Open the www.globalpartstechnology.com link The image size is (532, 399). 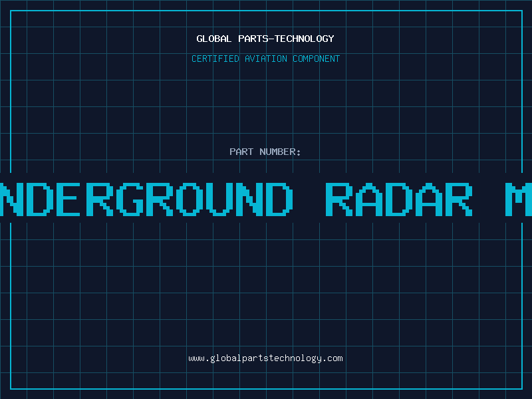265,358
